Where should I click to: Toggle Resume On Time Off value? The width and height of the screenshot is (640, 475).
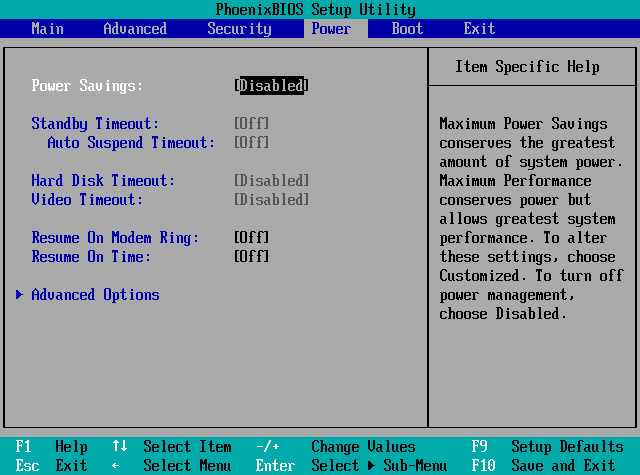[x=251, y=257]
